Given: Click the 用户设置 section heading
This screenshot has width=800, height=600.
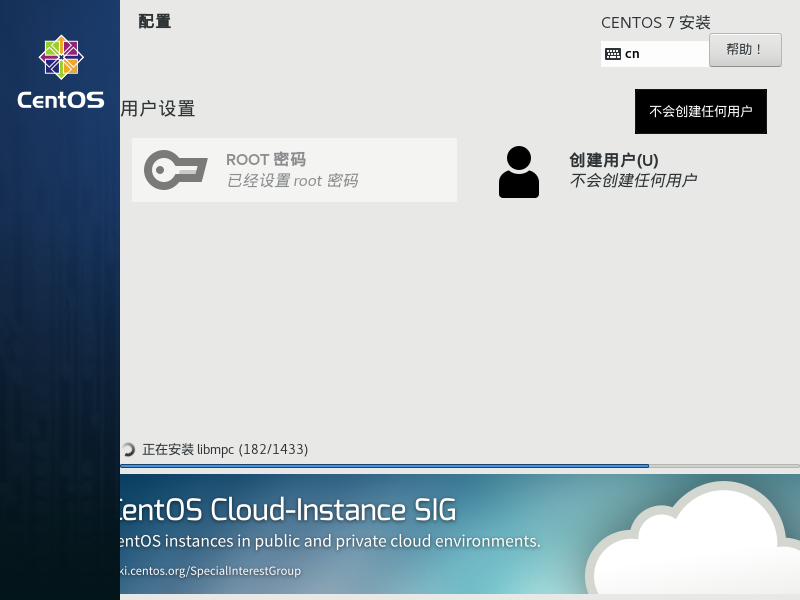Looking at the screenshot, I should coord(158,109).
